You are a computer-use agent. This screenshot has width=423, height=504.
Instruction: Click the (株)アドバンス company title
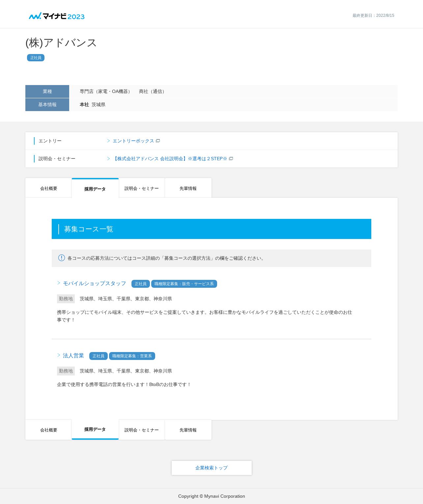[61, 43]
